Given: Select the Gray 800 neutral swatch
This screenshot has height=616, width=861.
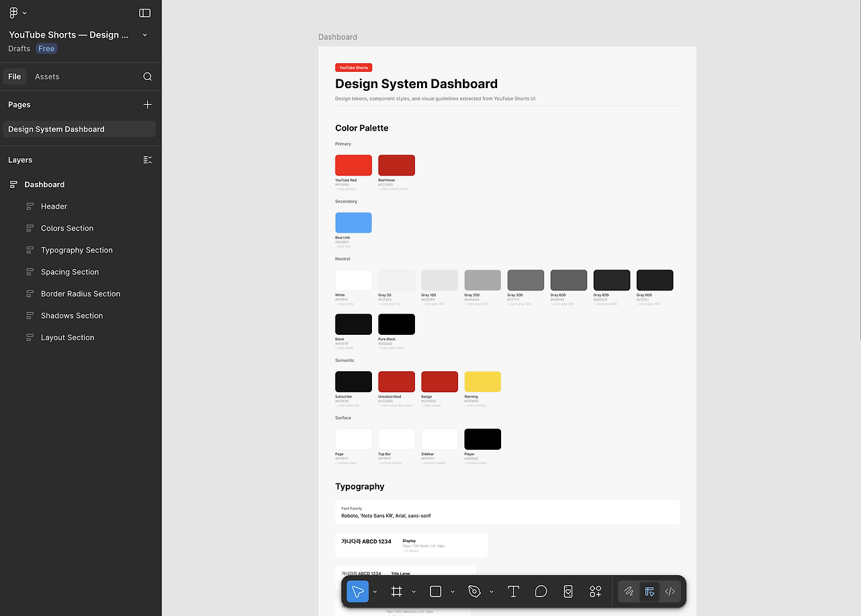Looking at the screenshot, I should tap(612, 280).
